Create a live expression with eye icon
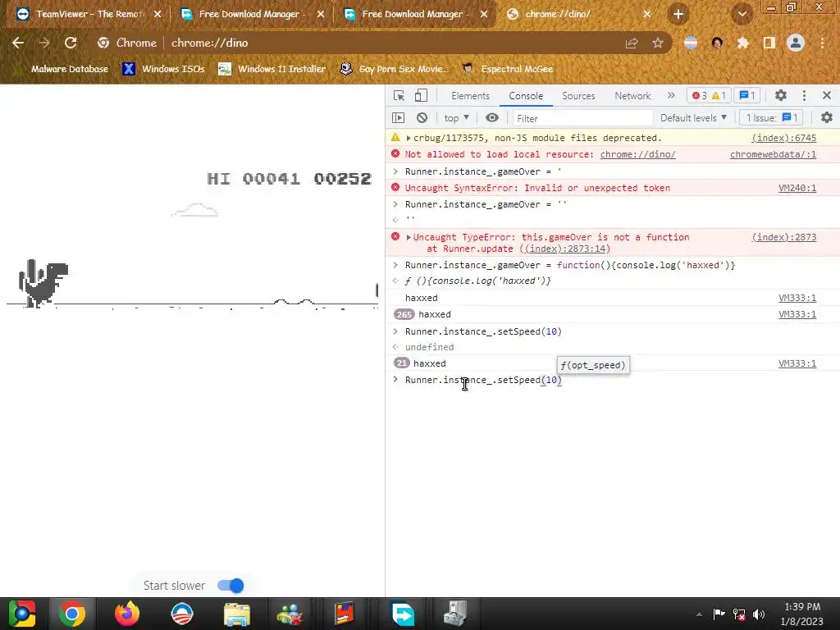 [492, 118]
